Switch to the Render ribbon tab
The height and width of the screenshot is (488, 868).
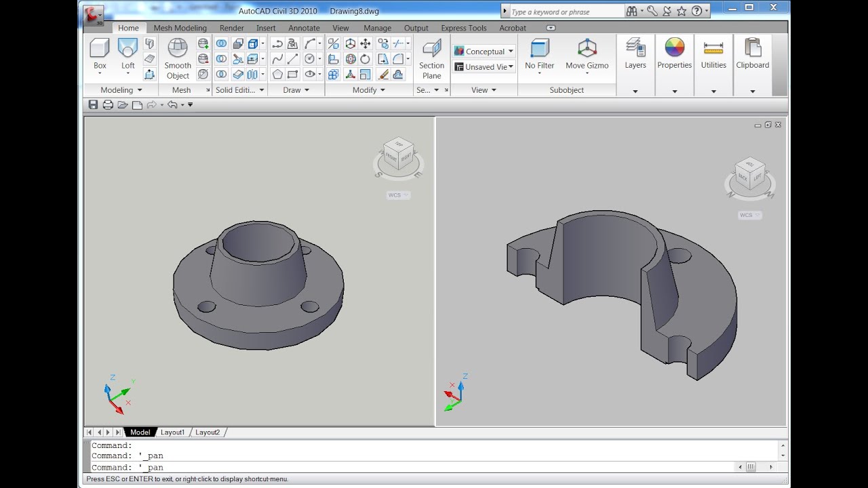pos(232,28)
